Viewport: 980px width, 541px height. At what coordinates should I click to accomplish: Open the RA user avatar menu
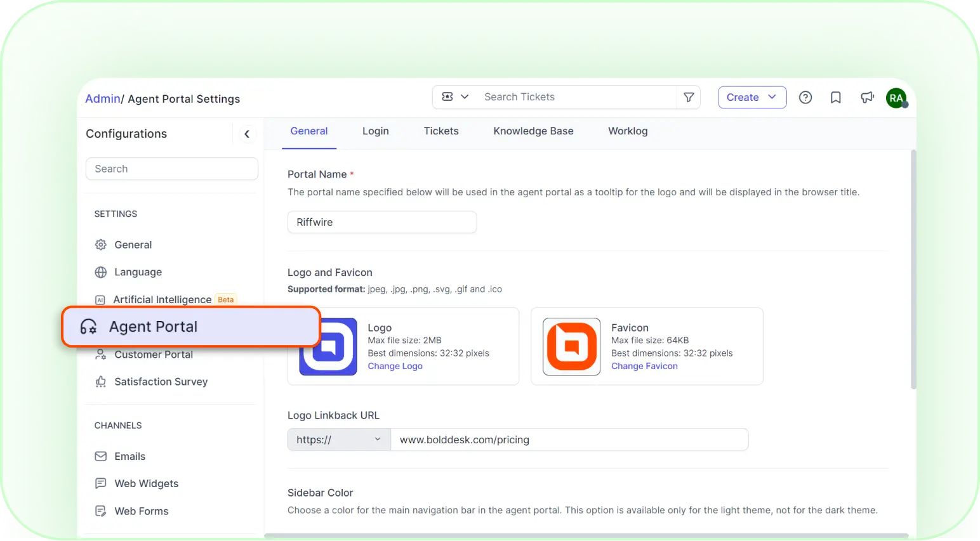896,98
